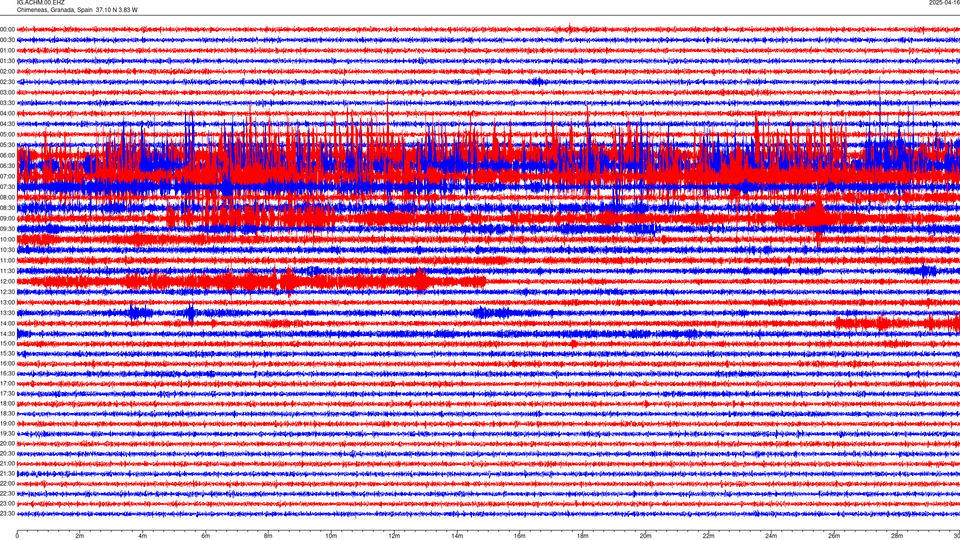The height and width of the screenshot is (540, 960).
Task: Select the 23:00 time row label
Action: pos(7,504)
